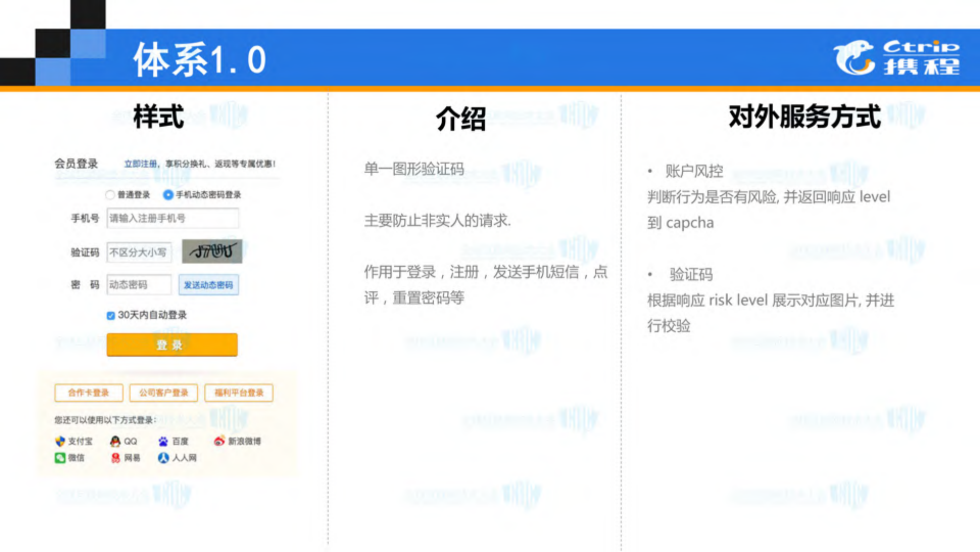Screen dimensions: 980x552
Task: Click the 验证码 input field
Action: tap(138, 252)
